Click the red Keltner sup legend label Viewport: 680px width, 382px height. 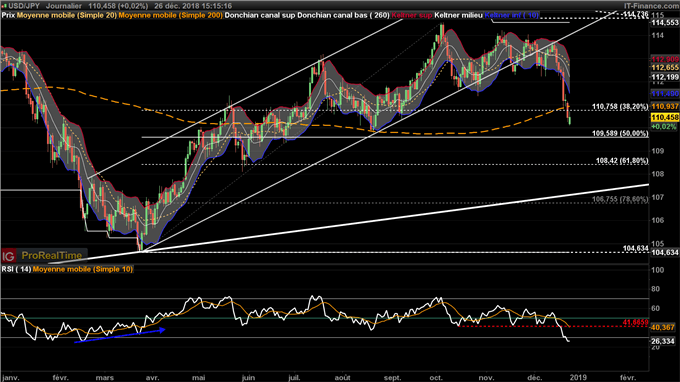pyautogui.click(x=412, y=15)
